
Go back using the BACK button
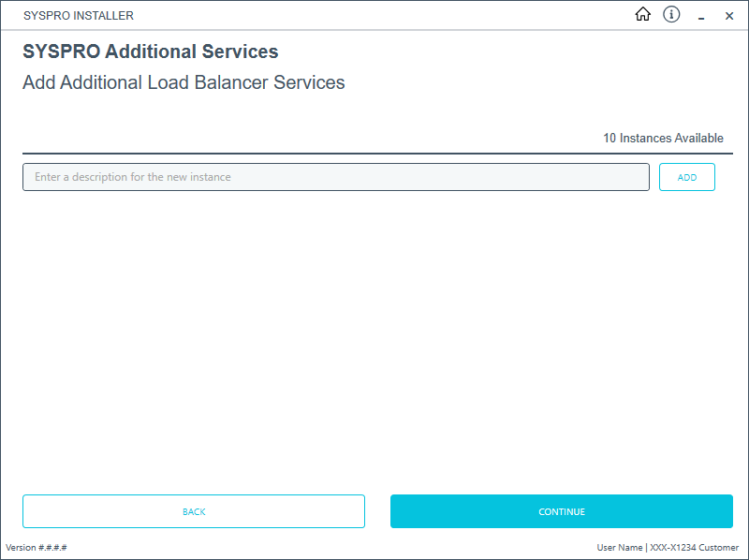(194, 511)
